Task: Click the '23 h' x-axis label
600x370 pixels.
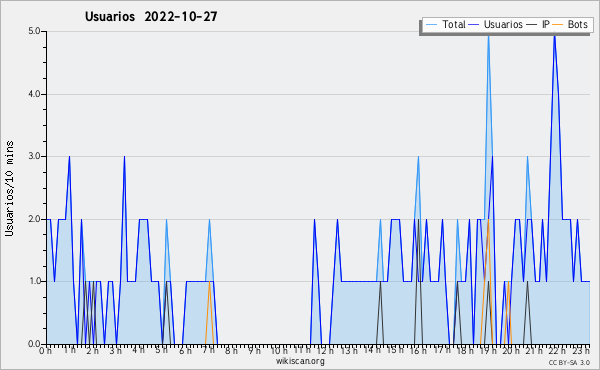Action: 581,351
